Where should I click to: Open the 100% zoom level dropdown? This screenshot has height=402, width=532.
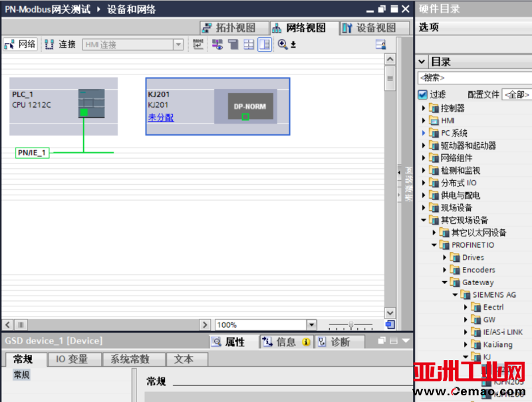pyautogui.click(x=311, y=325)
